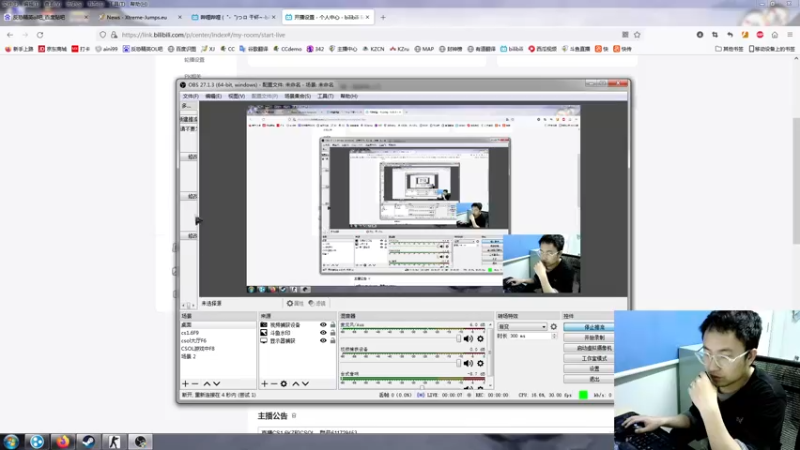Mute the second mixer channel speaker icon
The height and width of the screenshot is (450, 800).
click(x=468, y=363)
